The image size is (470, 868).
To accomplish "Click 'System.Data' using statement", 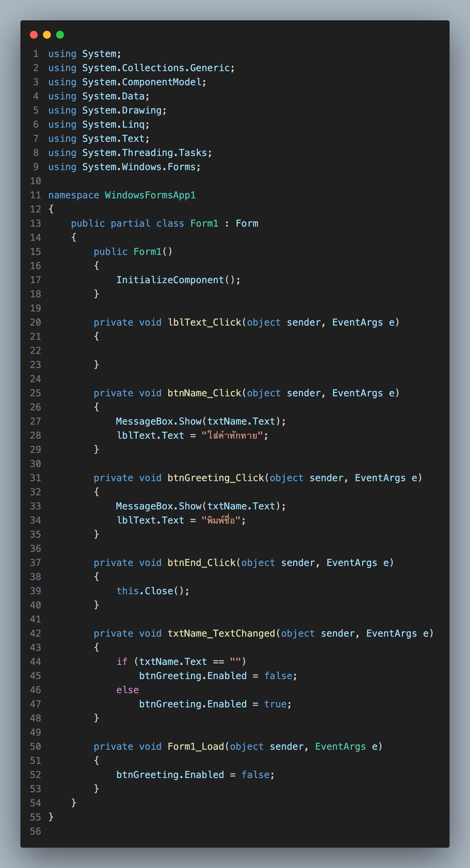I will click(x=113, y=96).
